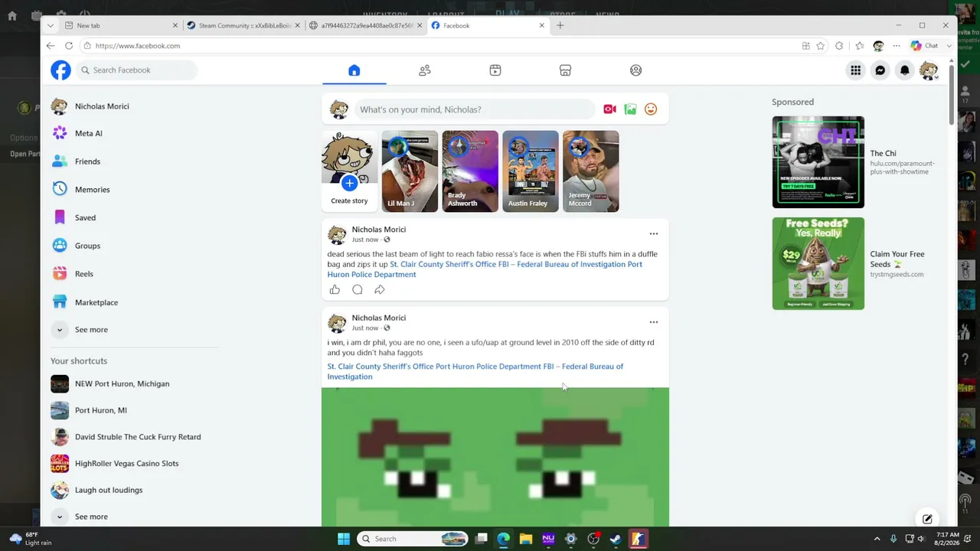Open the Marketplace storefront icon in top bar

pyautogui.click(x=565, y=70)
